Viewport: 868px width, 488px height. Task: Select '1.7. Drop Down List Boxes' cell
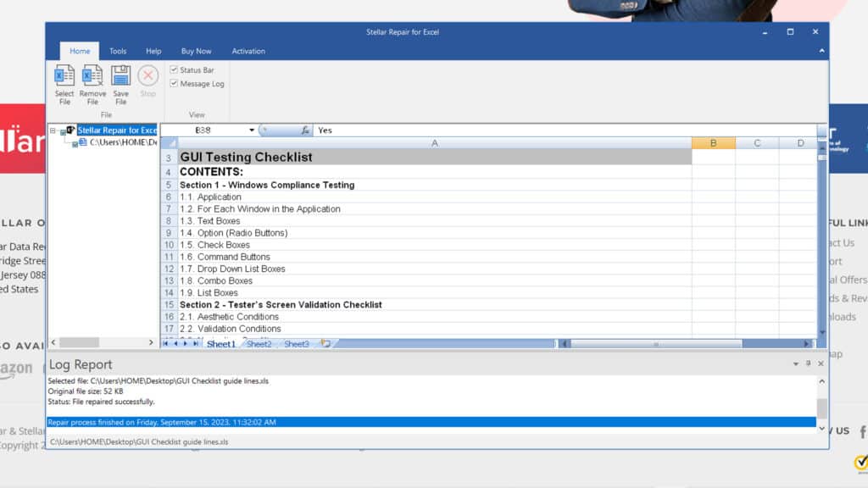(435, 269)
